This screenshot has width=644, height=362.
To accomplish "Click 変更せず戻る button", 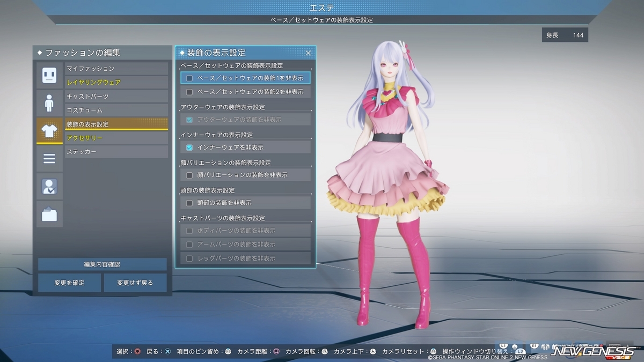I will pos(135,283).
